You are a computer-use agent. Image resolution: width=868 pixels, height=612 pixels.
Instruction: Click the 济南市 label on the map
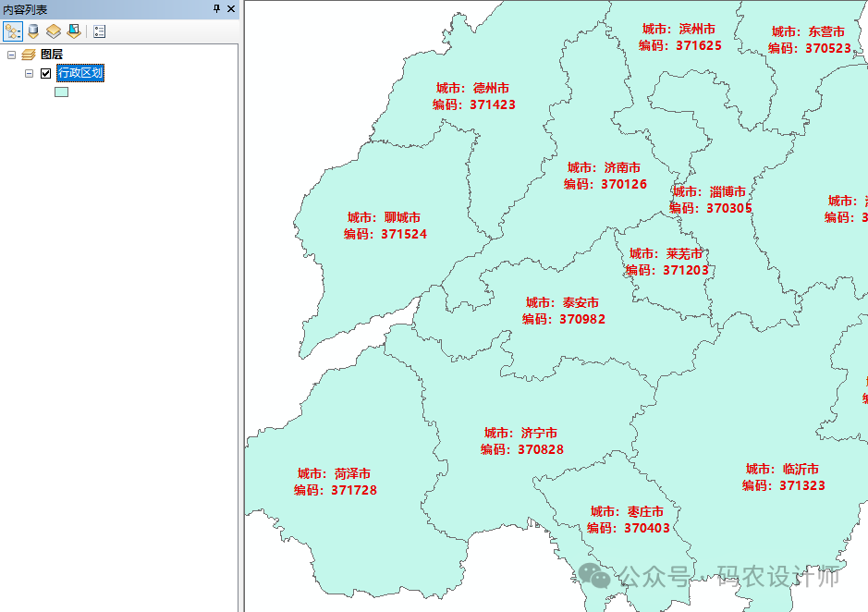coord(605,168)
